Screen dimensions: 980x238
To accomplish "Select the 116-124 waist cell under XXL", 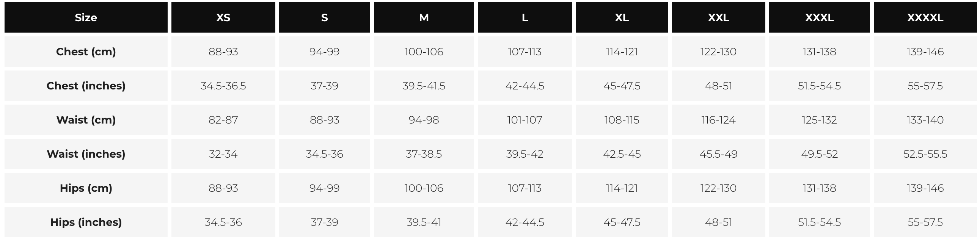I will (x=718, y=120).
